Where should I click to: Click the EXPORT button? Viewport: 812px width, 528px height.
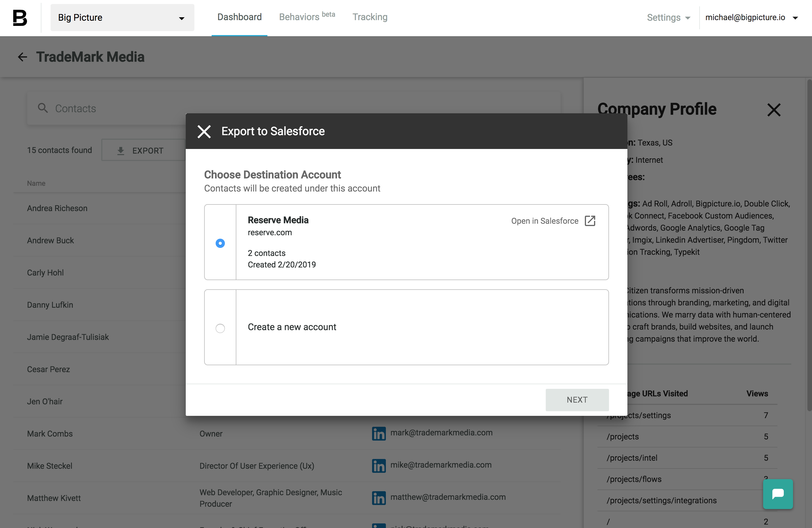143,150
